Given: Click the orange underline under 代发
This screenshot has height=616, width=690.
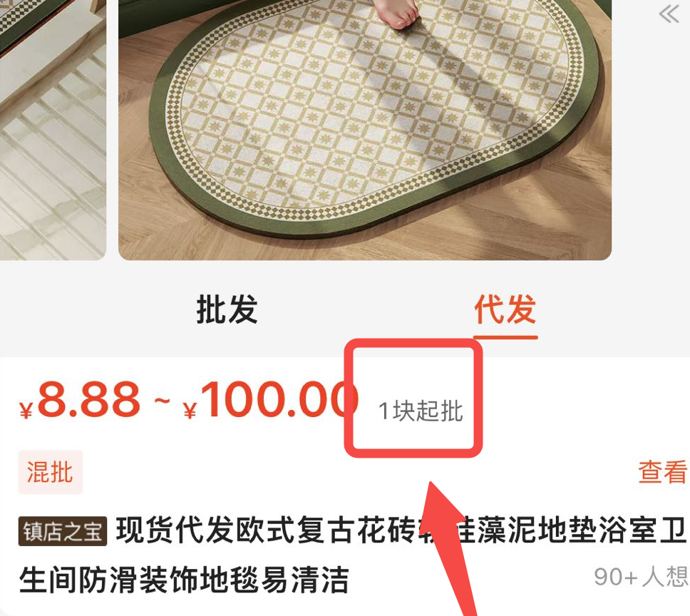Looking at the screenshot, I should pos(505,337).
